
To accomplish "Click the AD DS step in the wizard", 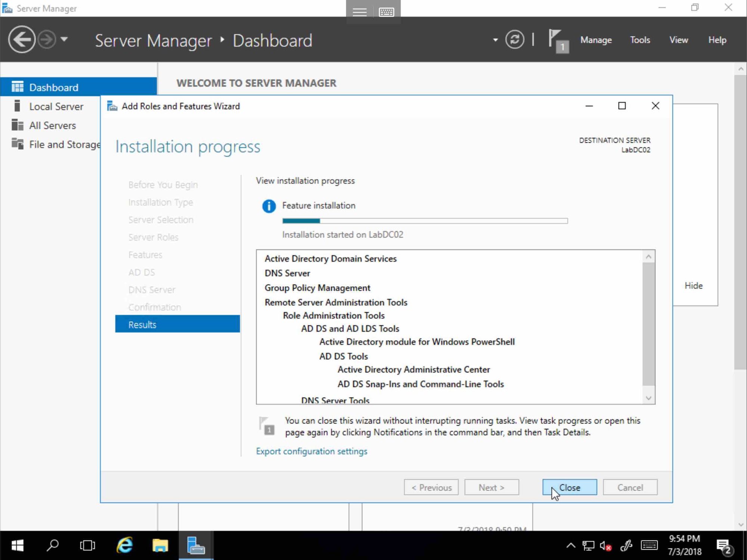I will tap(142, 272).
